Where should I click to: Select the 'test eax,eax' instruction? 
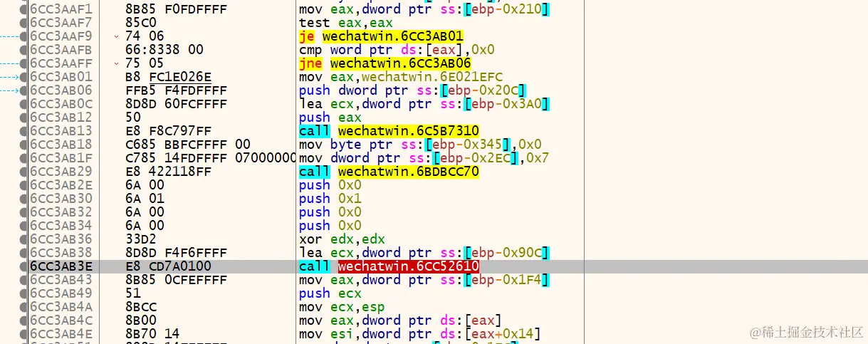tap(346, 23)
